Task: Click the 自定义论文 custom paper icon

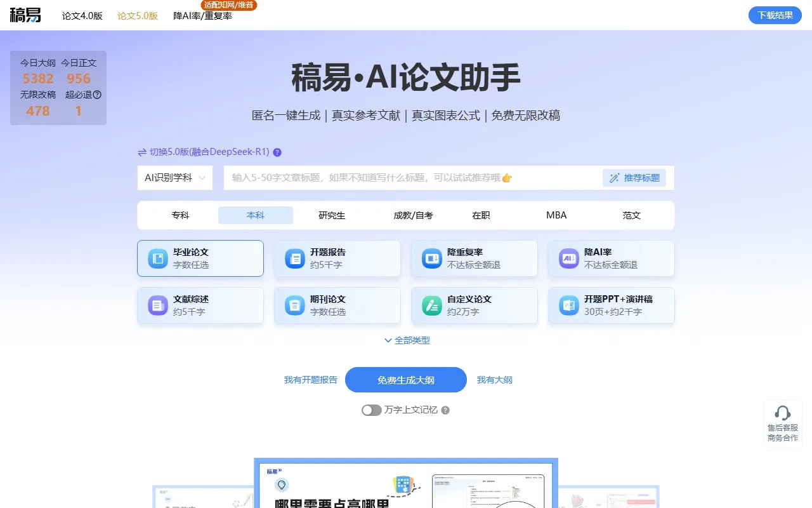Action: pyautogui.click(x=431, y=305)
